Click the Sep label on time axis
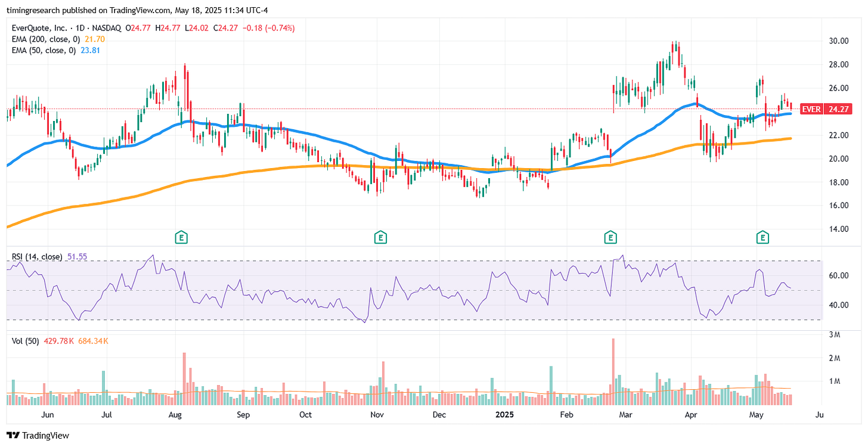 [243, 414]
